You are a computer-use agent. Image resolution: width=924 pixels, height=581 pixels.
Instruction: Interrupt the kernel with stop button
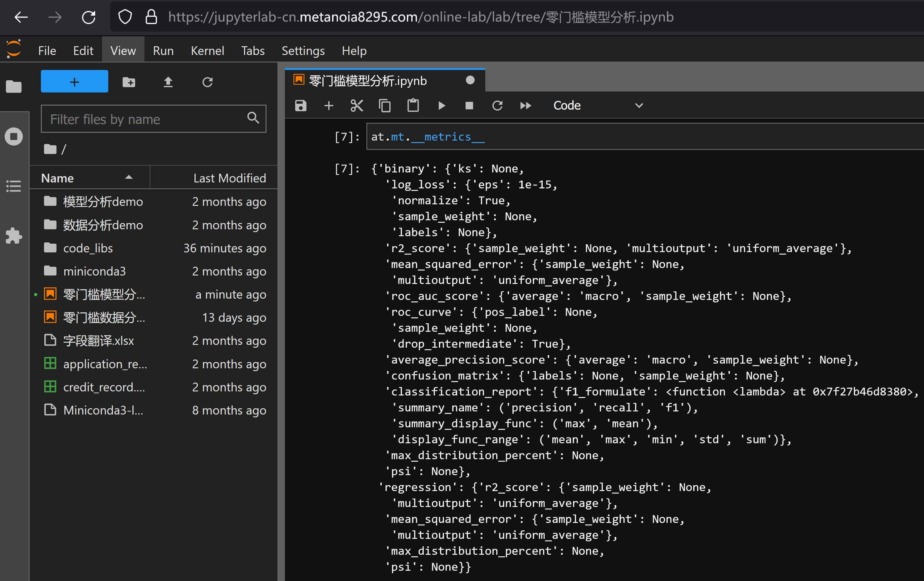[x=469, y=106]
